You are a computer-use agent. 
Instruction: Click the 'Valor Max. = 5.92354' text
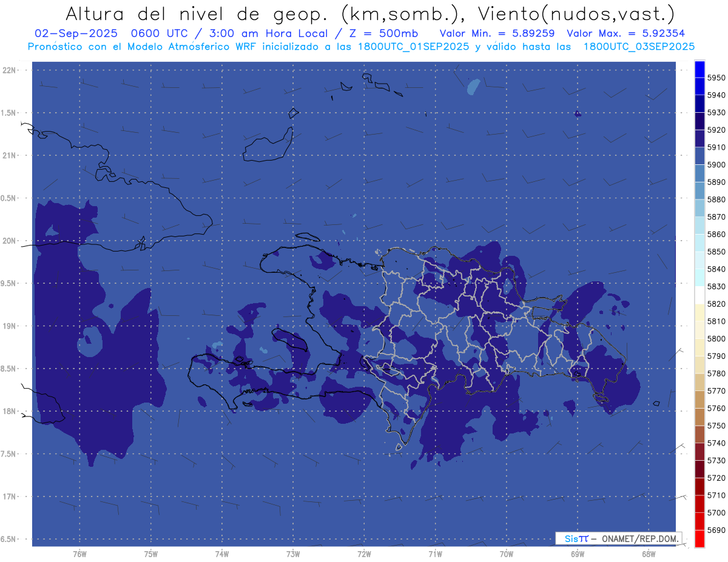coord(625,33)
